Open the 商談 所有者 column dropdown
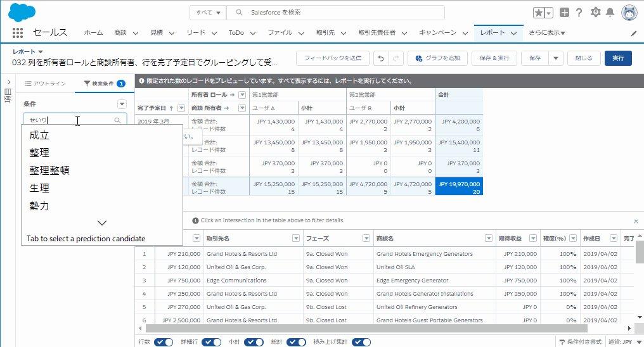The width and height of the screenshot is (644, 347). [x=242, y=108]
